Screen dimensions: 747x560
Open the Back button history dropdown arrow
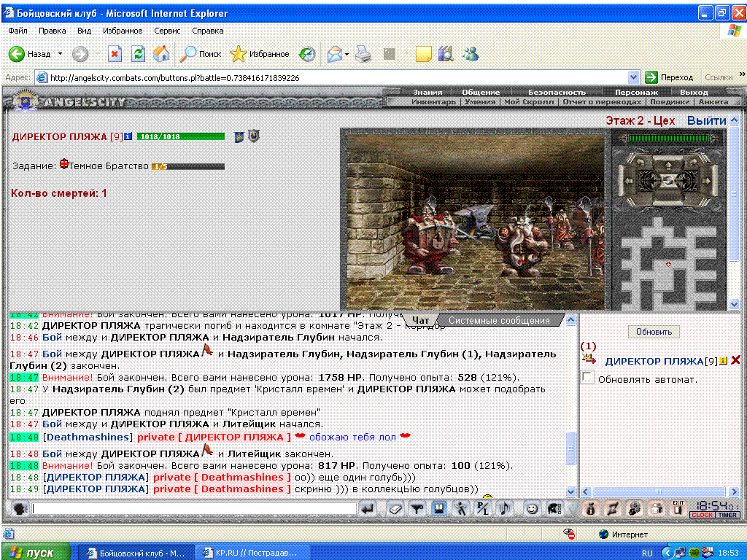[60, 54]
